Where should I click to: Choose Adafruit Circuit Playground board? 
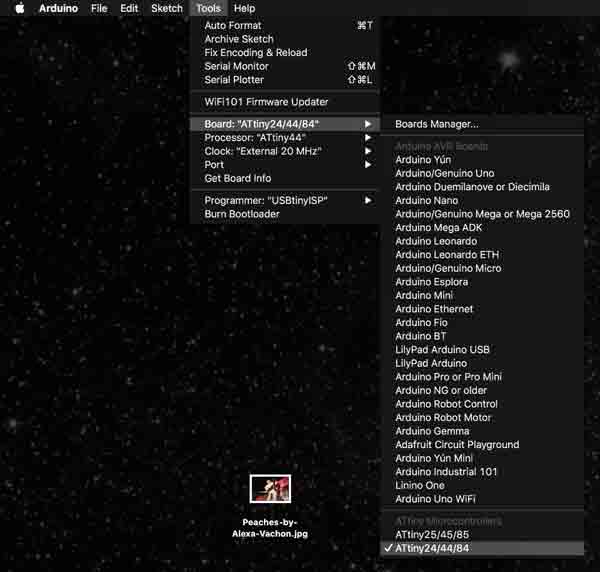(x=483, y=445)
